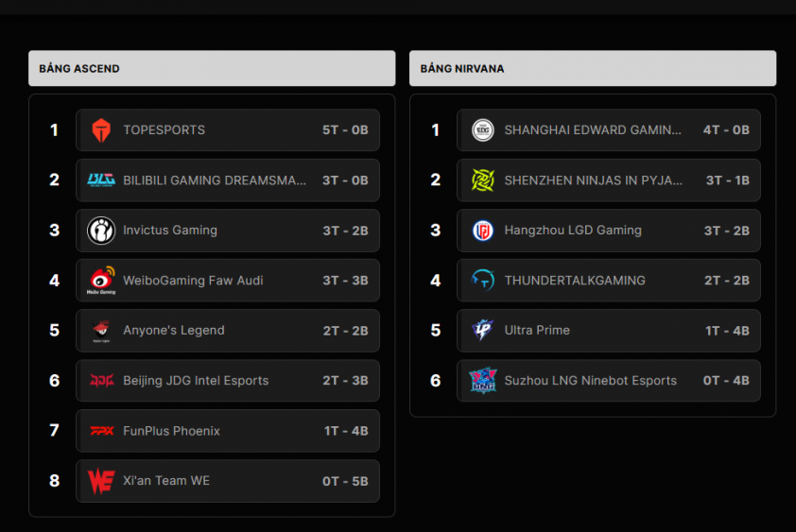The height and width of the screenshot is (532, 796).
Task: Click Suzhou LNG record 0T - 4B
Action: 726,381
